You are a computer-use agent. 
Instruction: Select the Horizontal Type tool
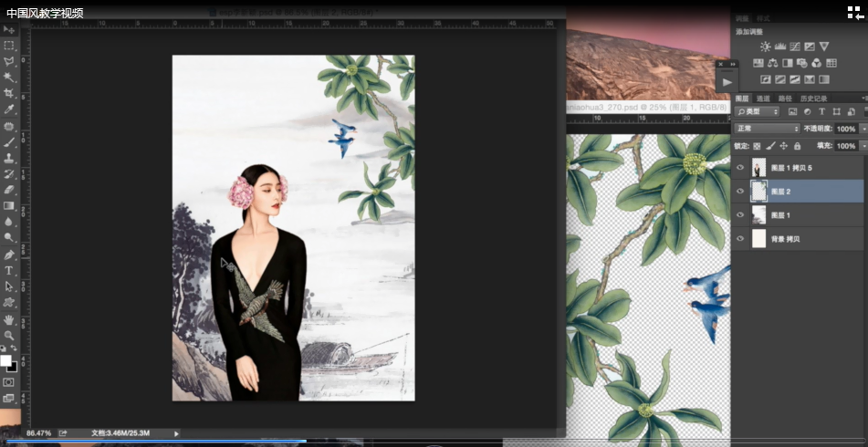[x=9, y=271]
